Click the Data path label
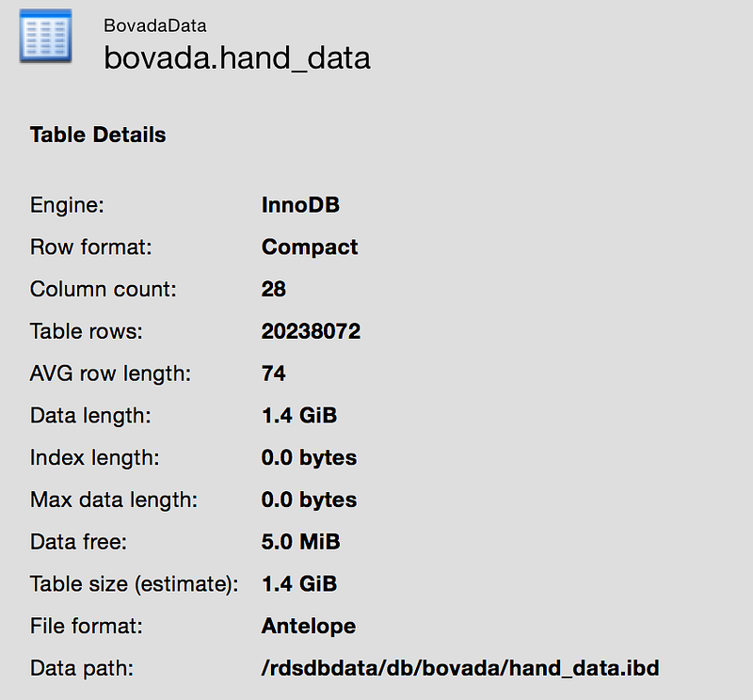Viewport: 753px width, 700px height. pos(82,668)
